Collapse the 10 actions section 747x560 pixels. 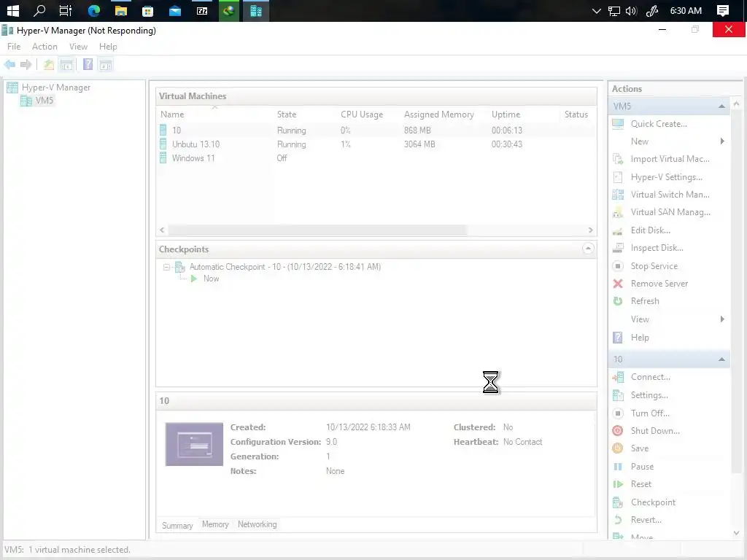[721, 359]
